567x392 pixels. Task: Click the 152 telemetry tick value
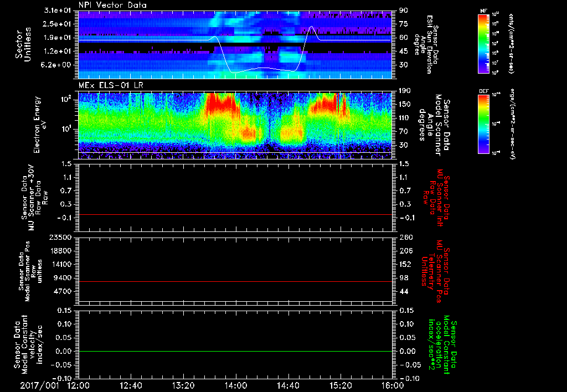(x=405, y=264)
